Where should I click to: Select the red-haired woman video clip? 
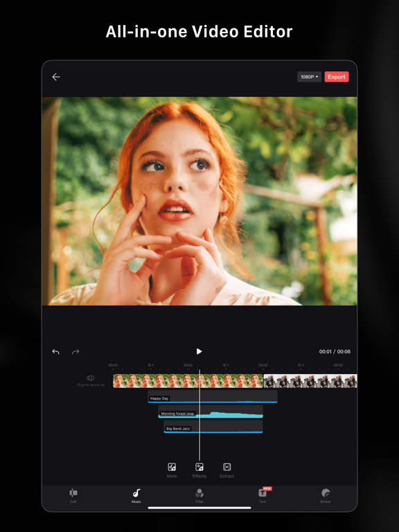click(188, 381)
